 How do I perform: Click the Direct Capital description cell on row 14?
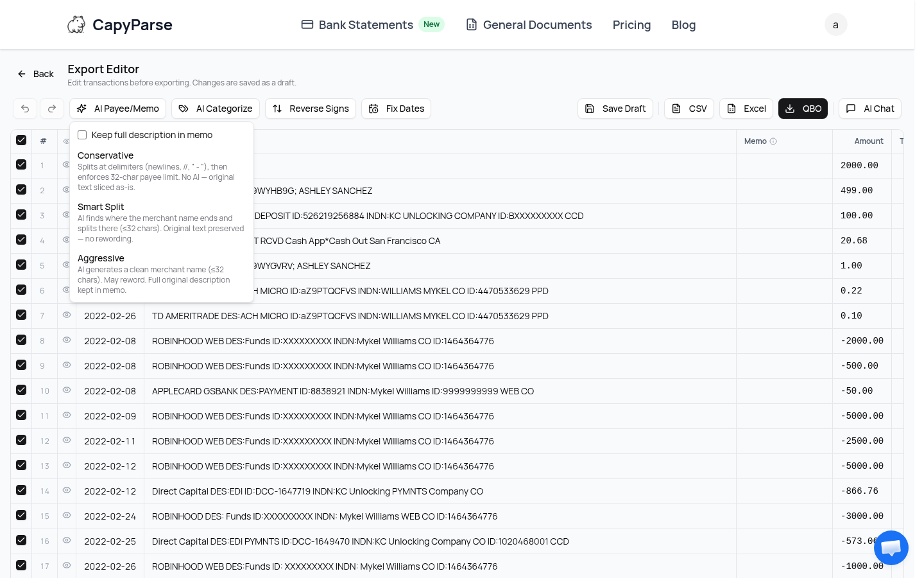pos(317,491)
